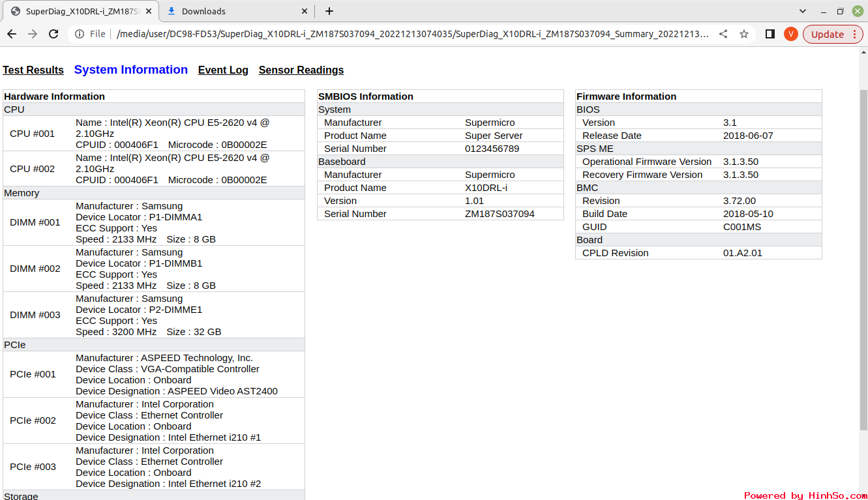Click the Memory section header row
This screenshot has height=500, width=868.
coord(154,193)
